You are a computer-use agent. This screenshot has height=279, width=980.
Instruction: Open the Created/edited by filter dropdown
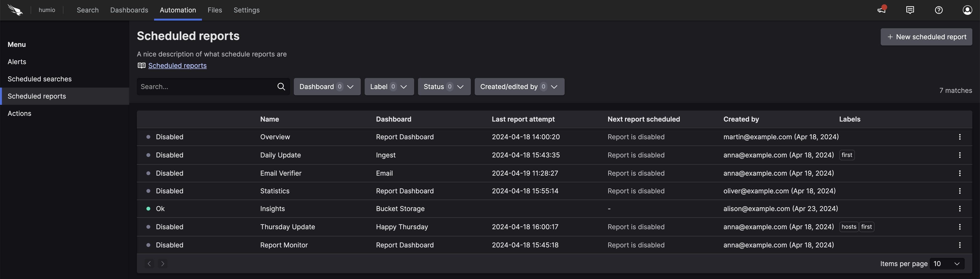(x=519, y=87)
